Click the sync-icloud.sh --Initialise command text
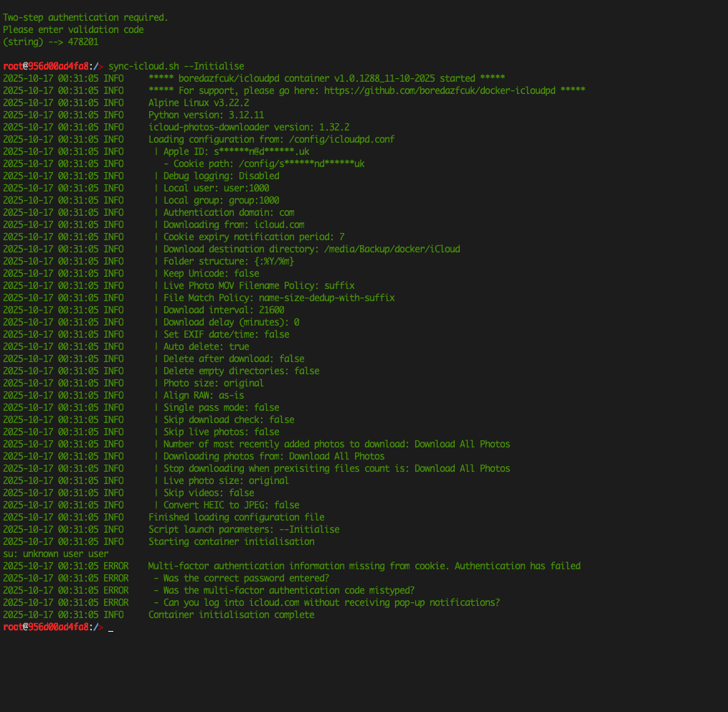This screenshot has height=712, width=728. [176, 66]
